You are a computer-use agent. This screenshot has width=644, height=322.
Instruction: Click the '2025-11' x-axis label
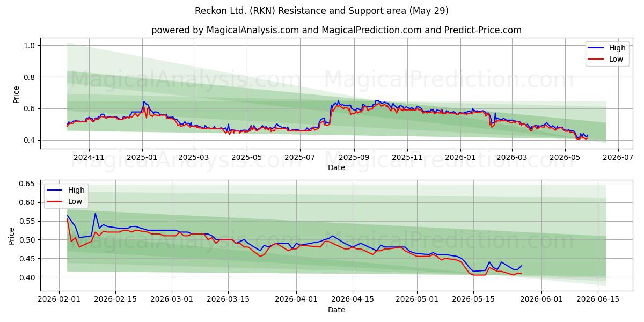[x=407, y=157]
